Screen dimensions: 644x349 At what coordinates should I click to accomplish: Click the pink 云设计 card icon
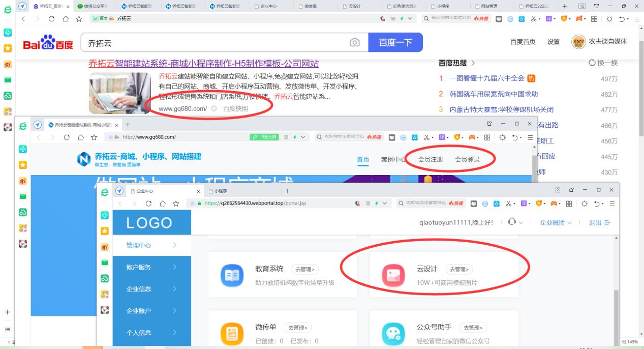click(393, 275)
